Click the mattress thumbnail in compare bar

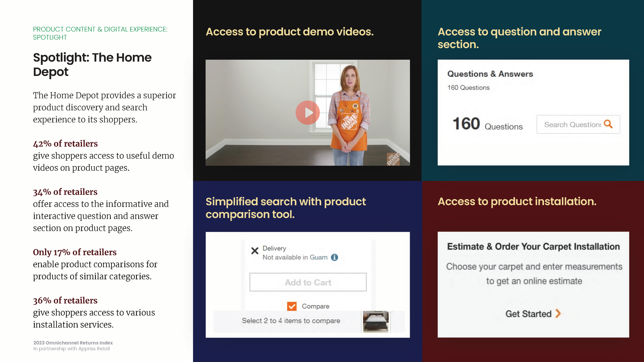[376, 321]
